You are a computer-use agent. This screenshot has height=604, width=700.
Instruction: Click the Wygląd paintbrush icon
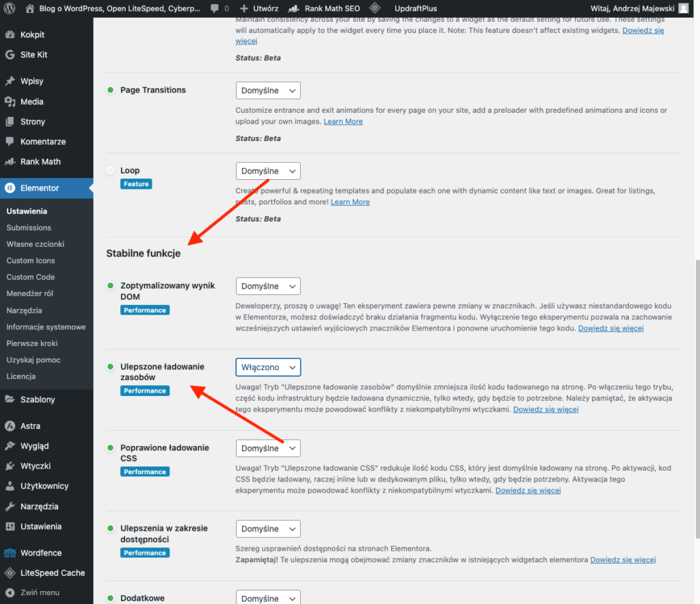tap(10, 446)
